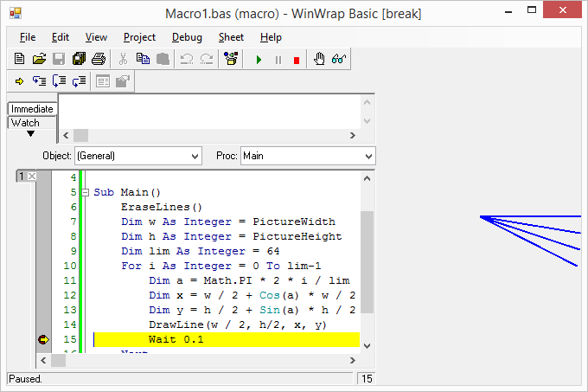The width and height of the screenshot is (588, 392).
Task: Open the Object (General) dropdown
Action: [138, 156]
